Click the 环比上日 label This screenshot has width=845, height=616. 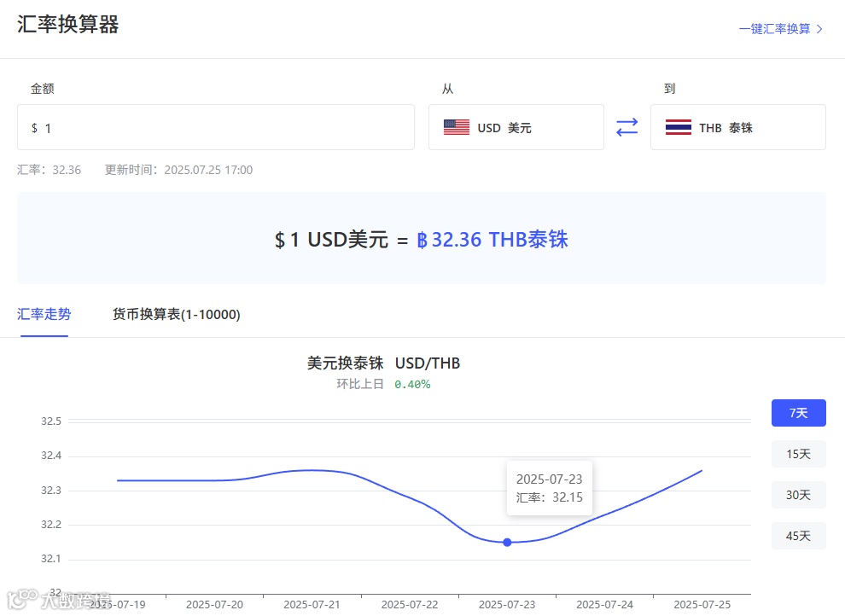pos(360,384)
